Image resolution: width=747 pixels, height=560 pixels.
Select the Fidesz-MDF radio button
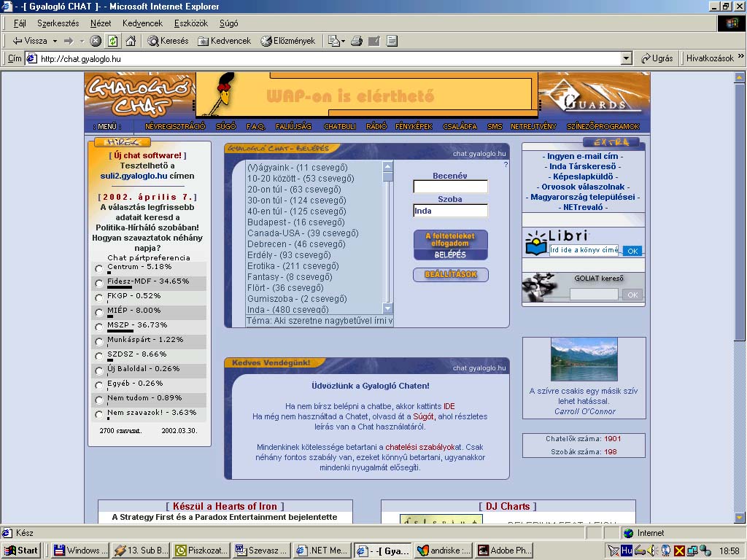click(99, 283)
